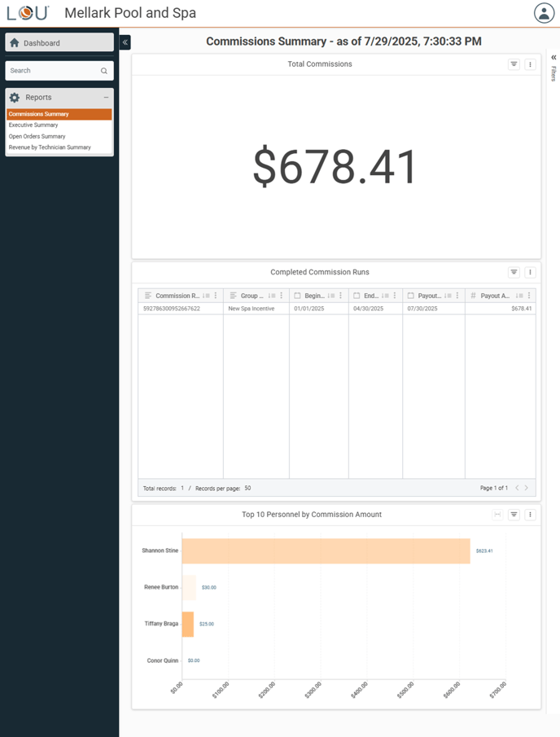The height and width of the screenshot is (737, 560).
Task: Open Revenue by Technician Summary report
Action: click(50, 147)
